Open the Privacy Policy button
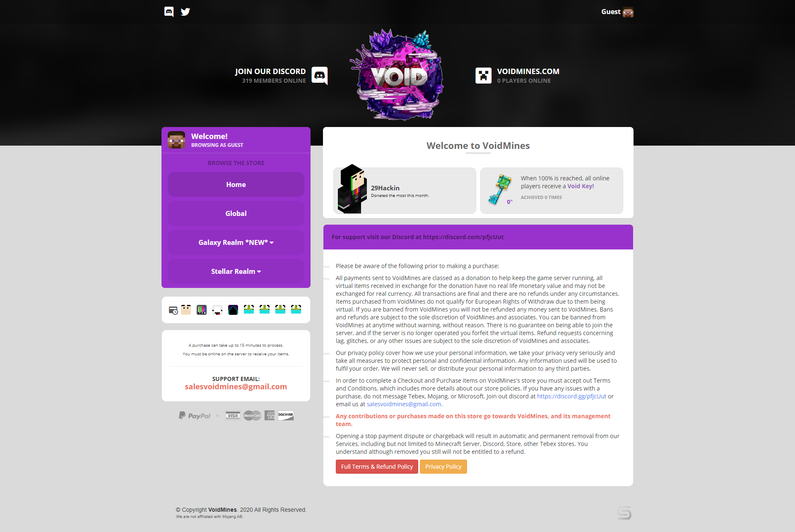Screen dimensions: 795x532 pyautogui.click(x=443, y=467)
